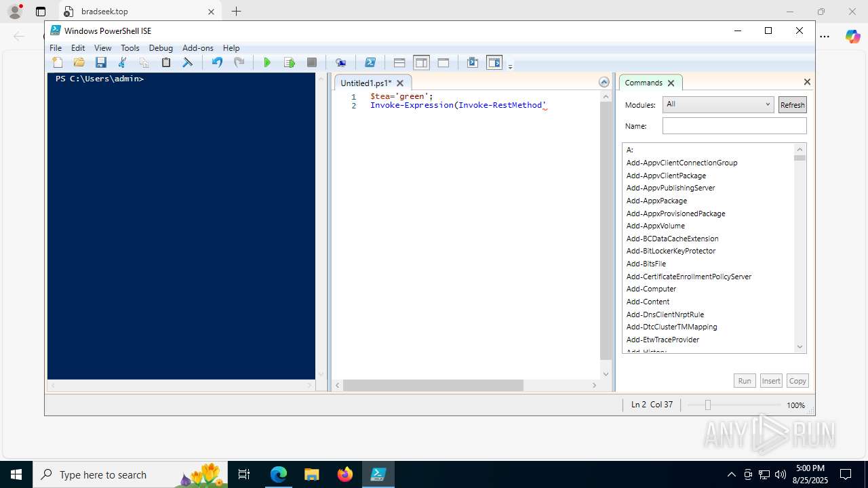Open a script file with folder icon
868x488 pixels.
point(79,62)
